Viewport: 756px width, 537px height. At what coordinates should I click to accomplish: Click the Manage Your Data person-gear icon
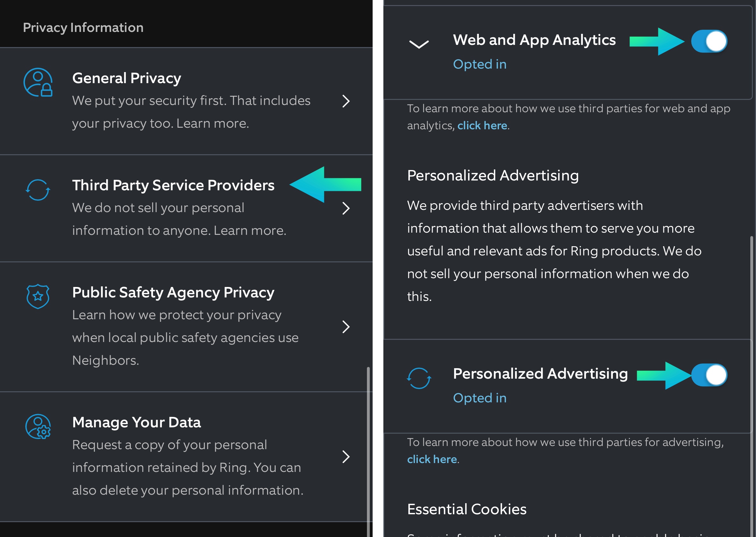pyautogui.click(x=38, y=427)
